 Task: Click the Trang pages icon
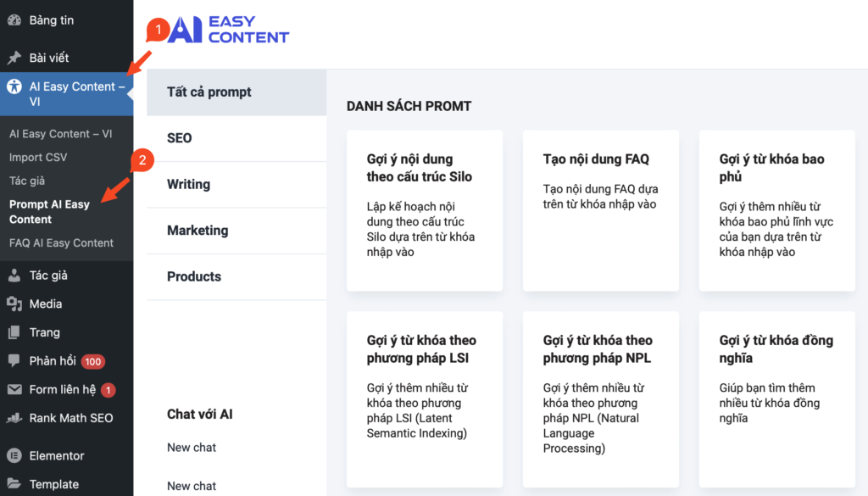click(15, 332)
